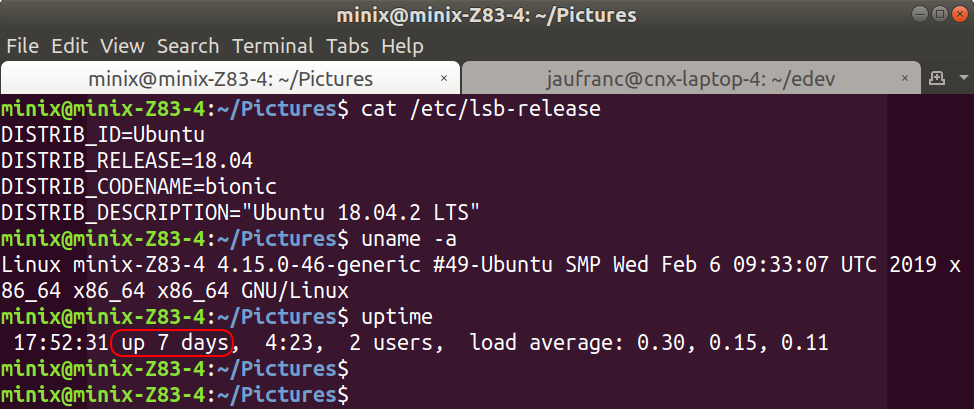The height and width of the screenshot is (409, 974).
Task: Open the Edit menu
Action: coord(70,46)
